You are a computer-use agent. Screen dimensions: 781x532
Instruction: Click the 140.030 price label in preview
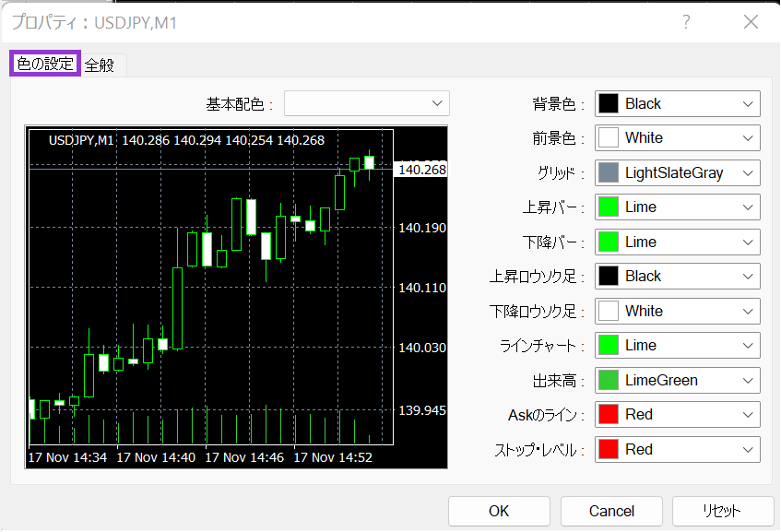[x=422, y=348]
